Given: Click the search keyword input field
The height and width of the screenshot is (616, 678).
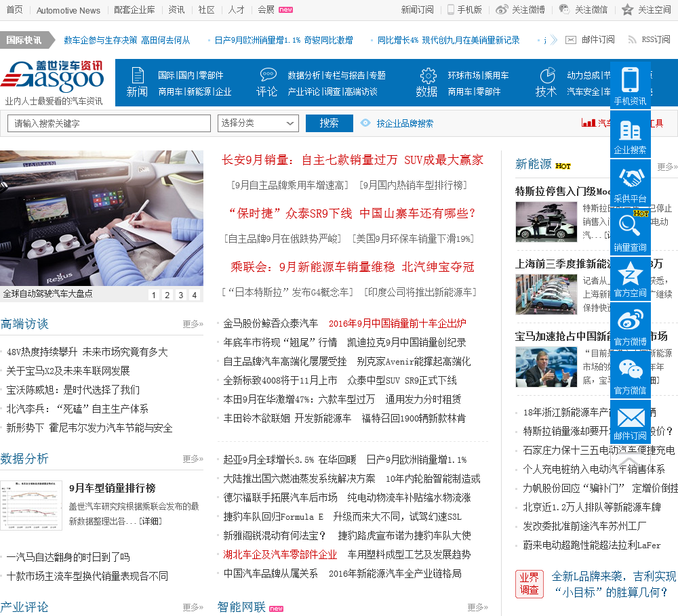Looking at the screenshot, I should (109, 123).
